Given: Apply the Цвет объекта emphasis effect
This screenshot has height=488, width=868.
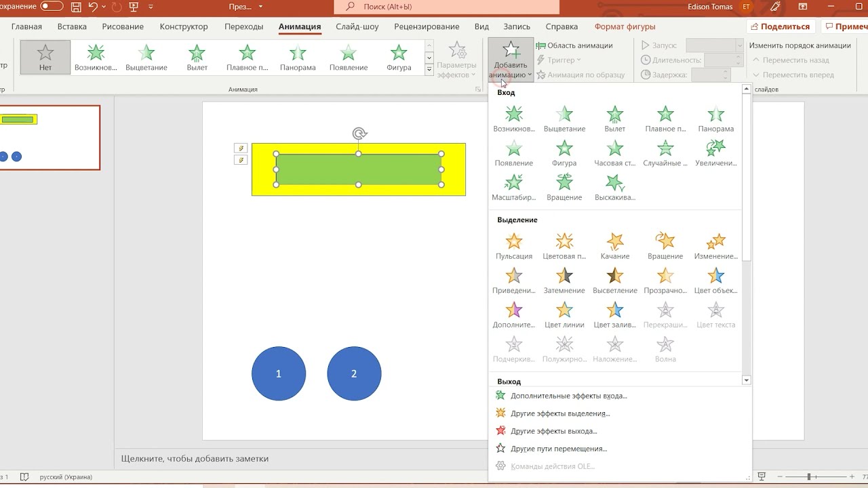Looking at the screenshot, I should tap(716, 281).
